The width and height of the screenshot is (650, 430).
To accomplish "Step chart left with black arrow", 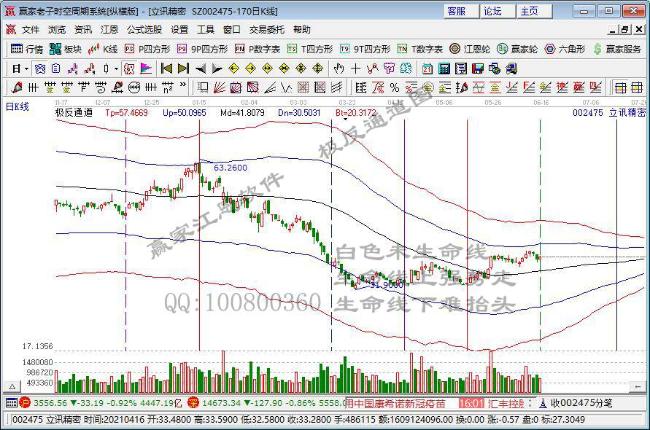I will 200,68.
